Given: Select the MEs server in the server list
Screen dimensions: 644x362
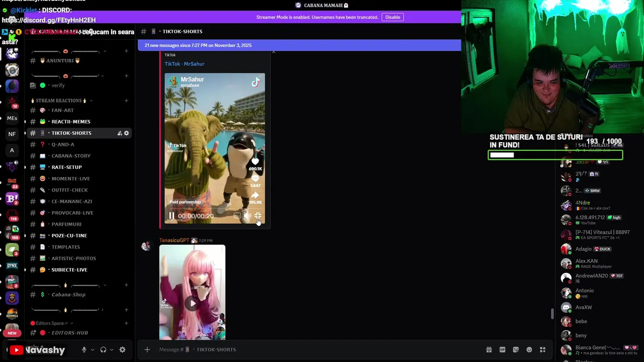Looking at the screenshot, I should pos(12,118).
